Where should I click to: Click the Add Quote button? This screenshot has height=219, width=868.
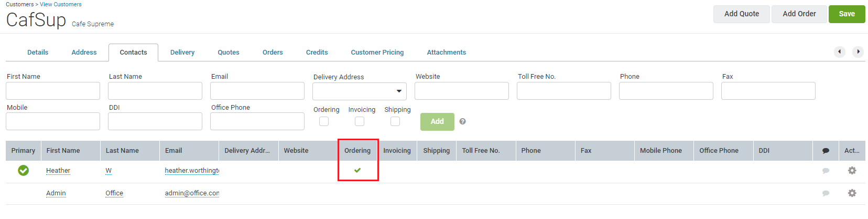pyautogui.click(x=741, y=14)
